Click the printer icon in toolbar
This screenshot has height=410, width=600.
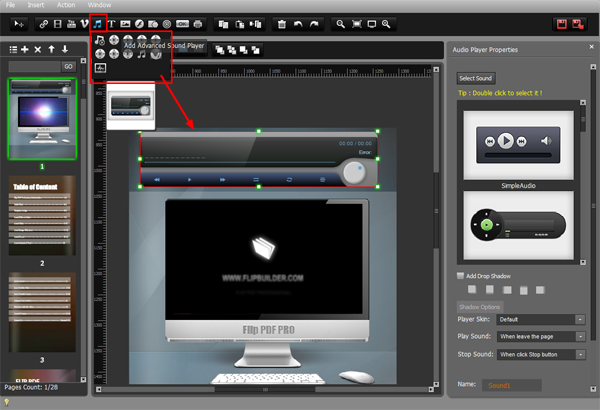pos(198,24)
